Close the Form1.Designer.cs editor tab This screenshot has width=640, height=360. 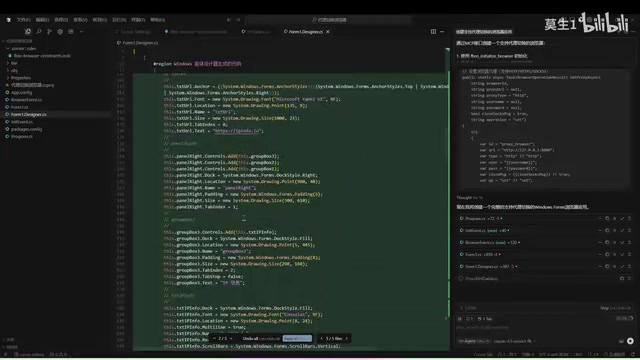pos(328,31)
